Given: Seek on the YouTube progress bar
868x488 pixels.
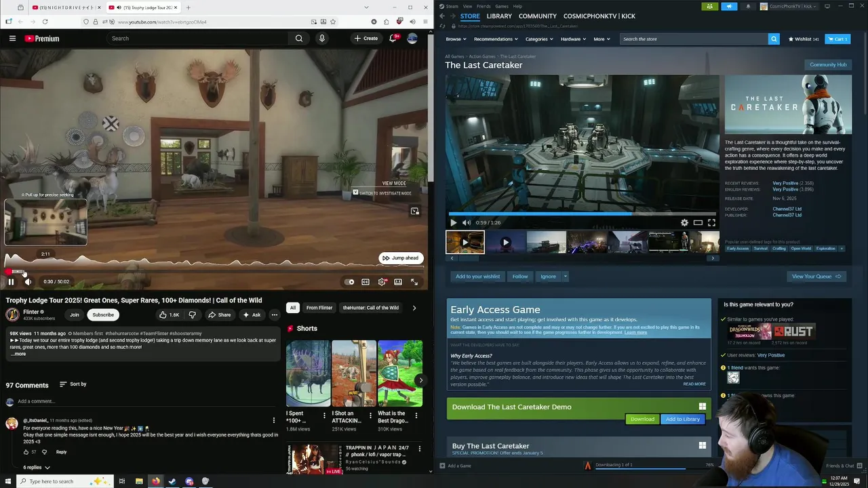Looking at the screenshot, I should (x=214, y=272).
